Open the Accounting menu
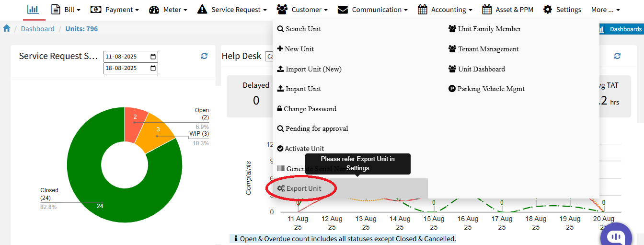Screen dimensions: 644x245 (445, 10)
